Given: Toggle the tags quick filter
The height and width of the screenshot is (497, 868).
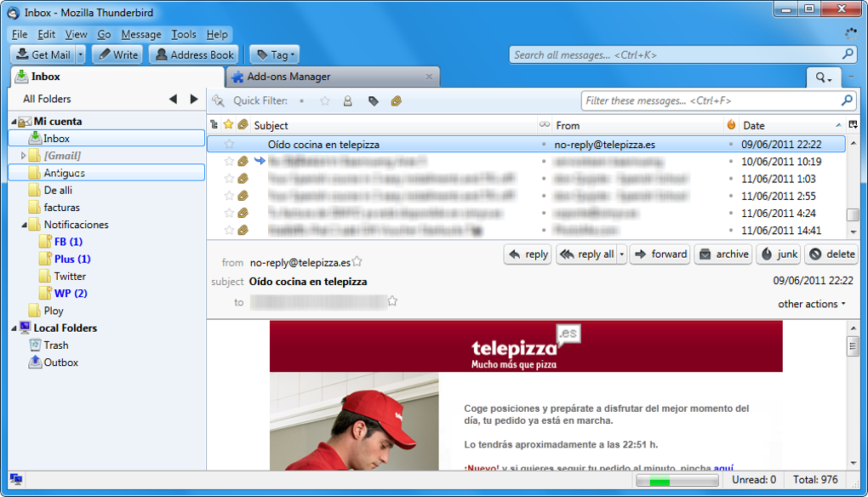Looking at the screenshot, I should 373,100.
